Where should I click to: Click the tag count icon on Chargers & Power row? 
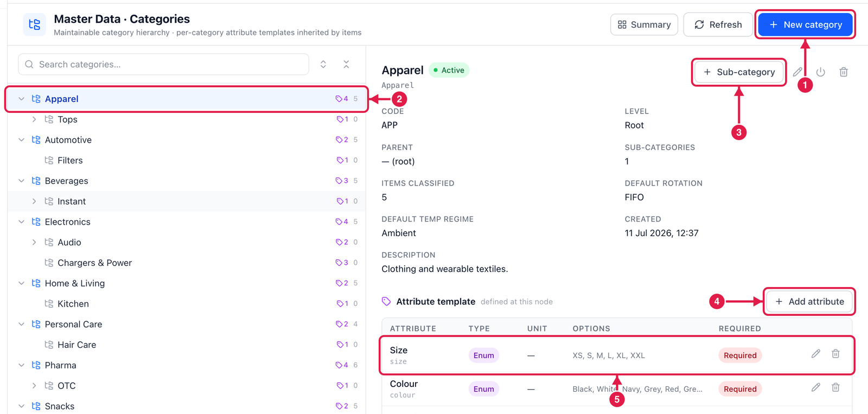(339, 263)
